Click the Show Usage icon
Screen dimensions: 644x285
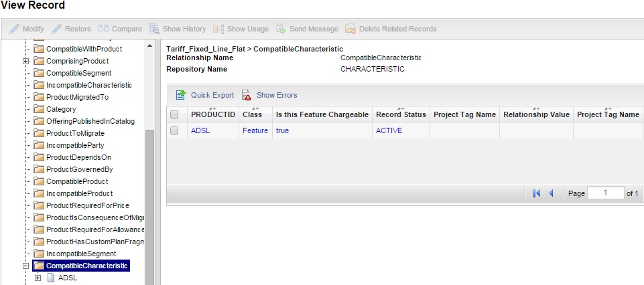tap(218, 29)
